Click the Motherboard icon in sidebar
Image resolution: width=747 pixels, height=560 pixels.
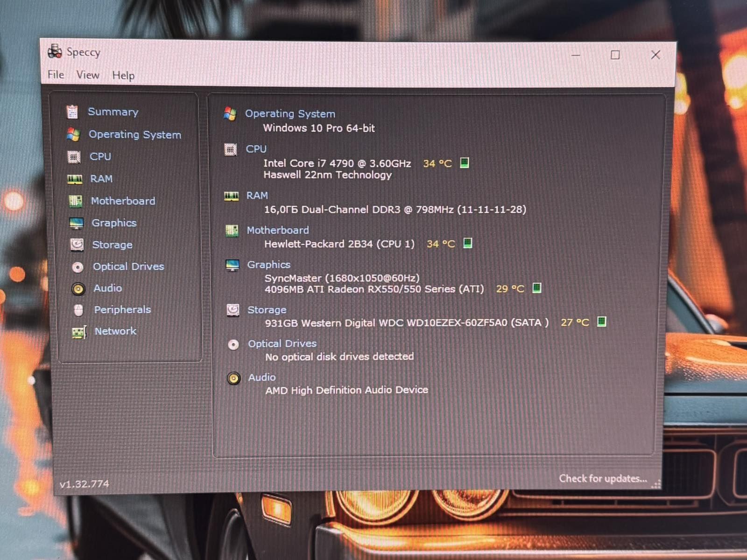(75, 201)
